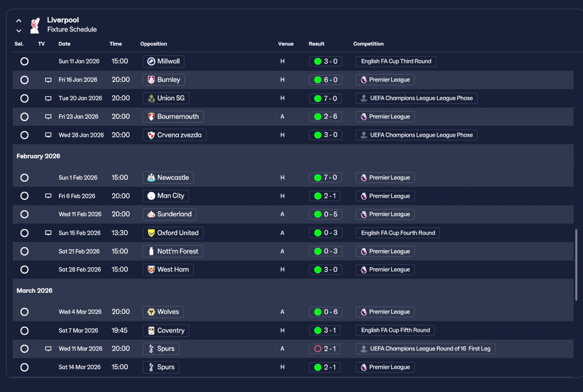
Task: Click the vertical scrollbar thumb
Action: (576, 265)
